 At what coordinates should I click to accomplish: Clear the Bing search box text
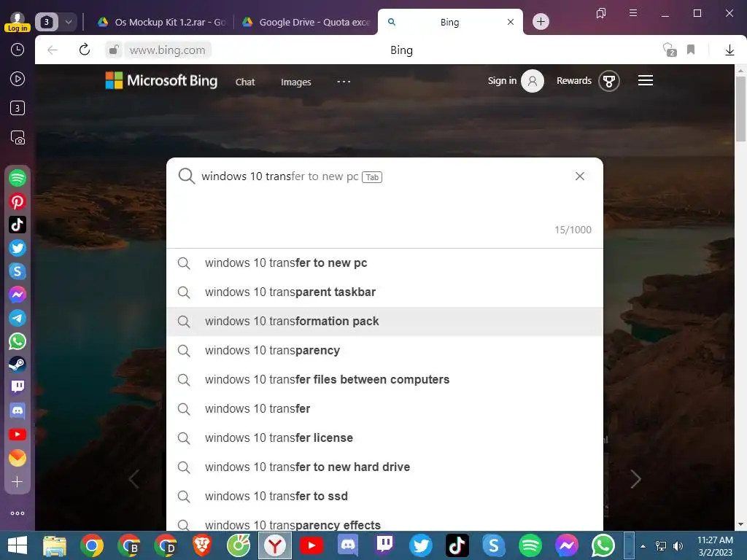click(x=580, y=176)
